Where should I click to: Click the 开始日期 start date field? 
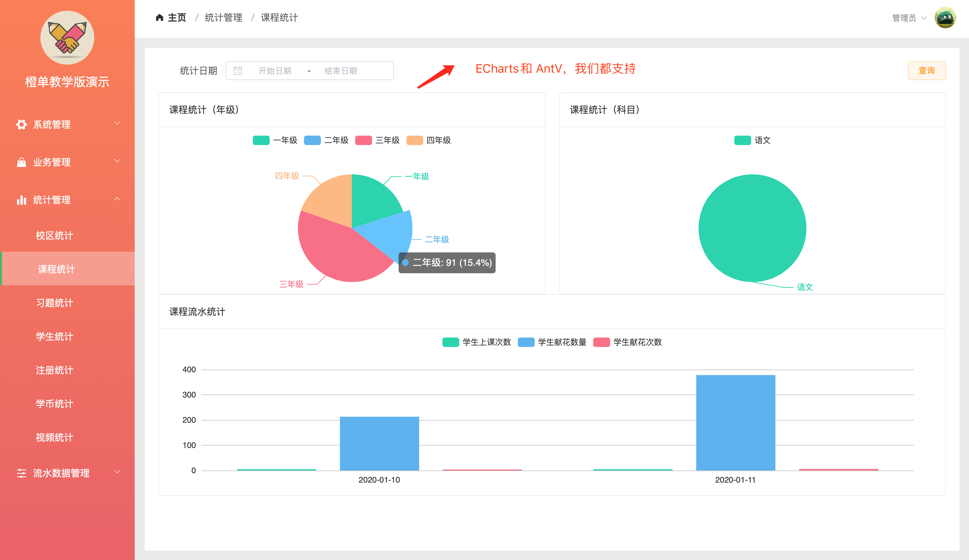[x=274, y=71]
